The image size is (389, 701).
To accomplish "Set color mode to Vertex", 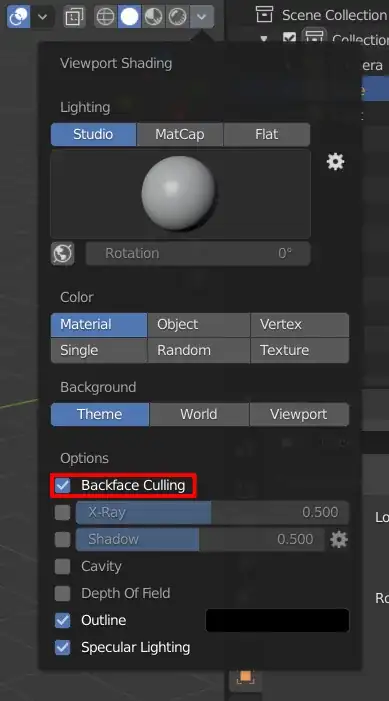I will (x=300, y=325).
